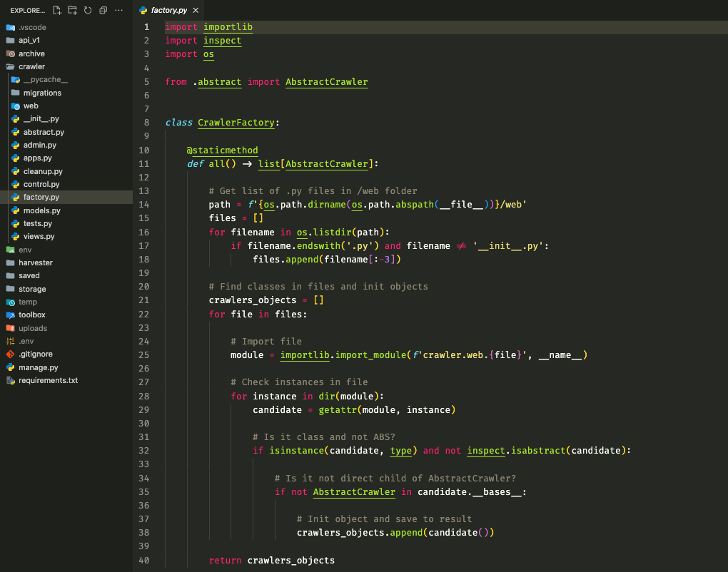Open Explorer more actions ellipsis menu
The height and width of the screenshot is (572, 728).
coord(119,10)
